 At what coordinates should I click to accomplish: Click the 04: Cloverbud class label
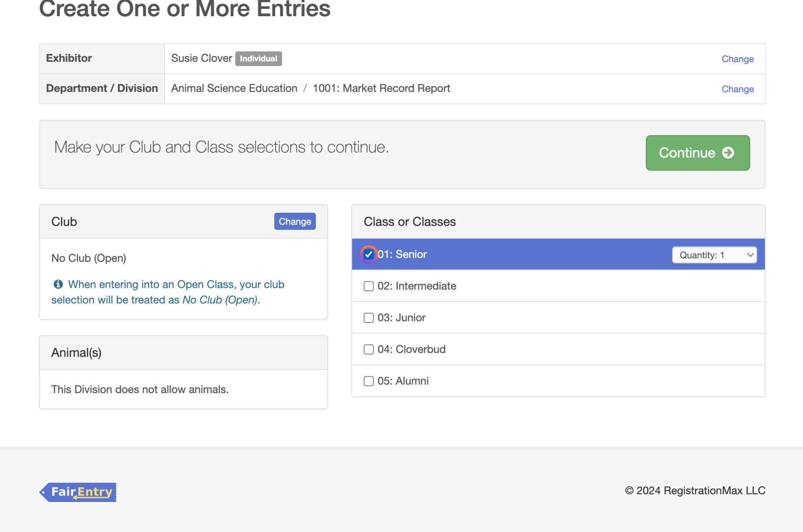click(412, 349)
